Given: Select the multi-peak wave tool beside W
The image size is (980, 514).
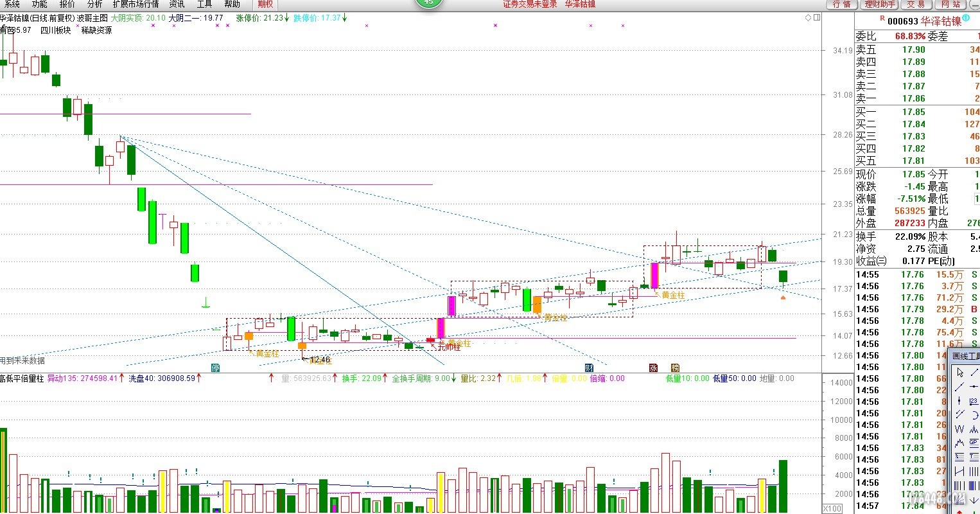Looking at the screenshot, I should tap(974, 429).
